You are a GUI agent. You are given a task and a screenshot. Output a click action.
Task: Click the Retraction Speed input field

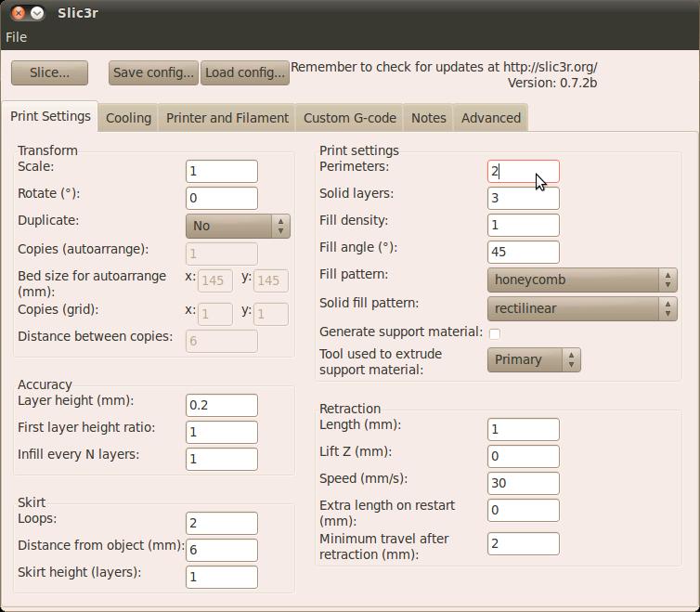(523, 483)
